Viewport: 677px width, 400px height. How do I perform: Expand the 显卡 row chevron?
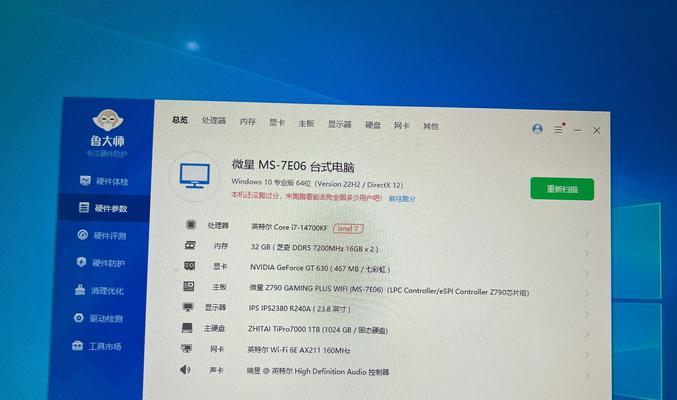pos(587,273)
